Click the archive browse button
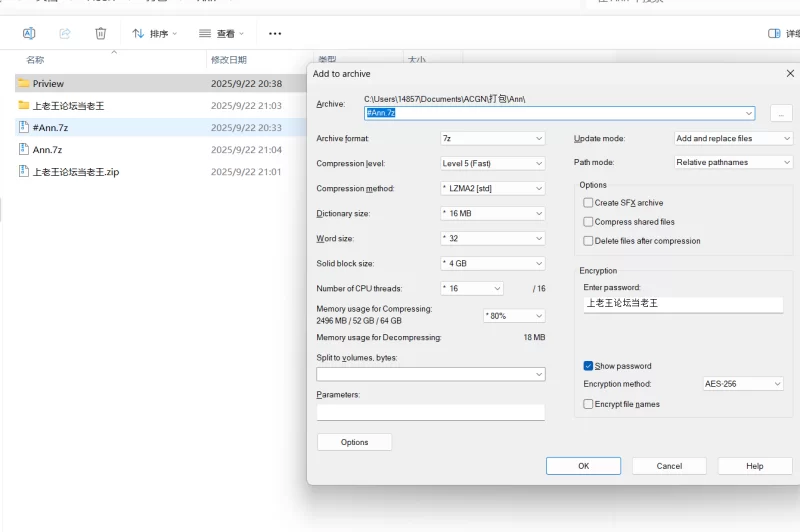This screenshot has height=532, width=800. click(781, 113)
